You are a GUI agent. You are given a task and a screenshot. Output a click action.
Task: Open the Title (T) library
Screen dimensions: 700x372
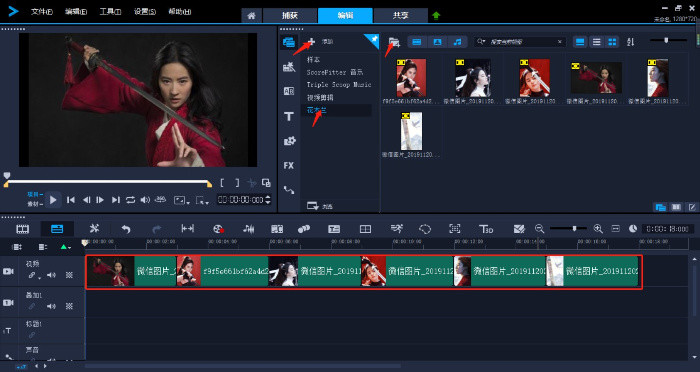tap(289, 117)
